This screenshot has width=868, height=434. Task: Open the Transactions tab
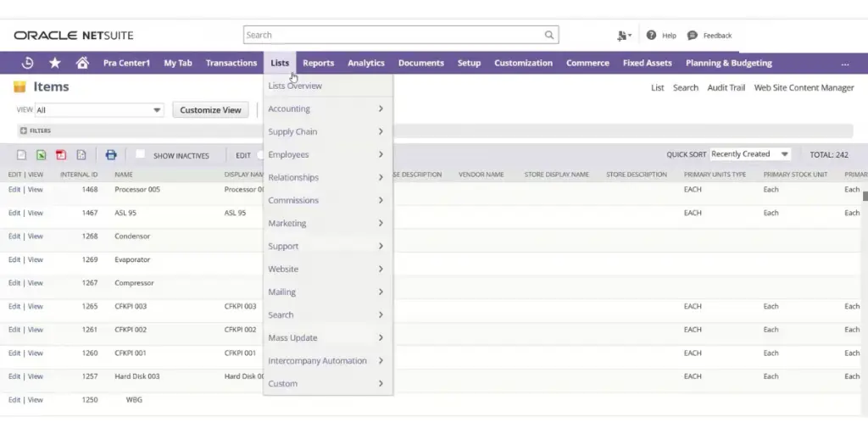tap(231, 63)
